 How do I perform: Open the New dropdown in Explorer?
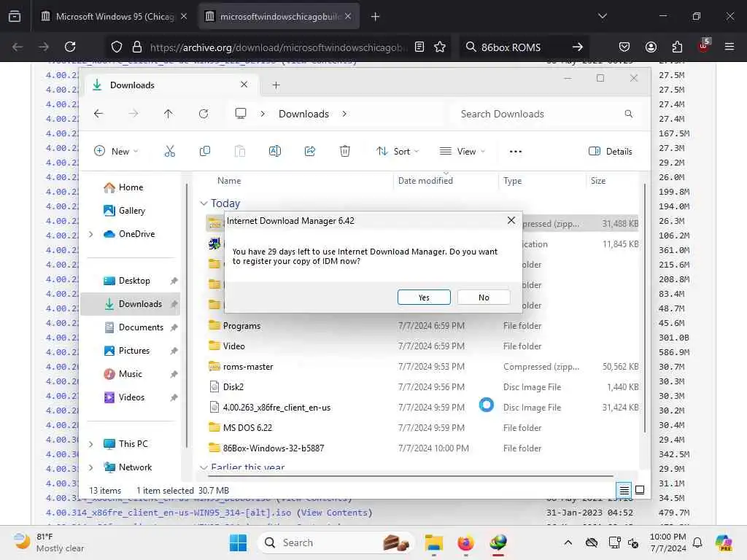click(x=116, y=152)
